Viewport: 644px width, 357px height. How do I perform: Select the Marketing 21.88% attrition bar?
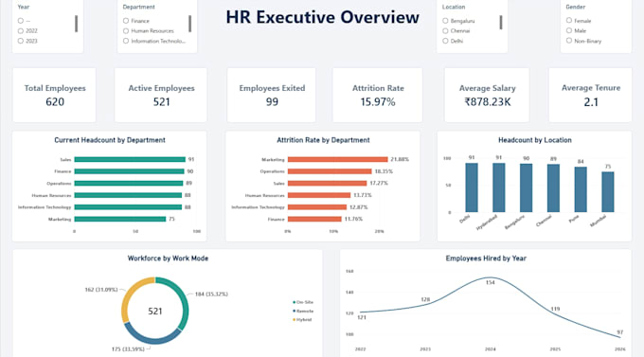337,159
